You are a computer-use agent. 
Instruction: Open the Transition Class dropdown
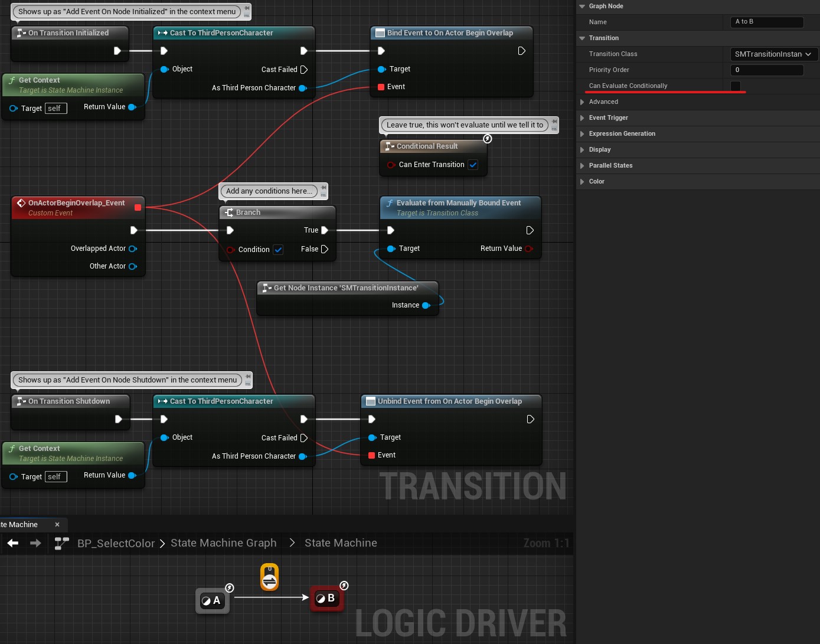coord(773,54)
